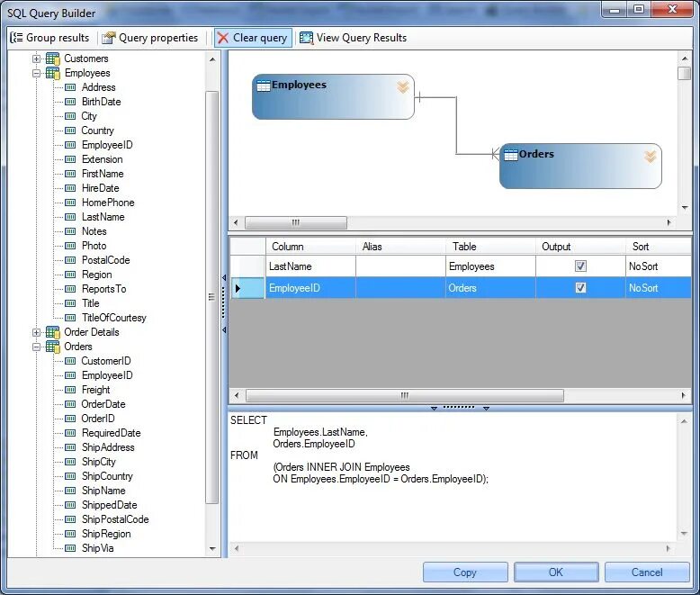Uncheck Output checkbox for LastName row

coord(580,266)
